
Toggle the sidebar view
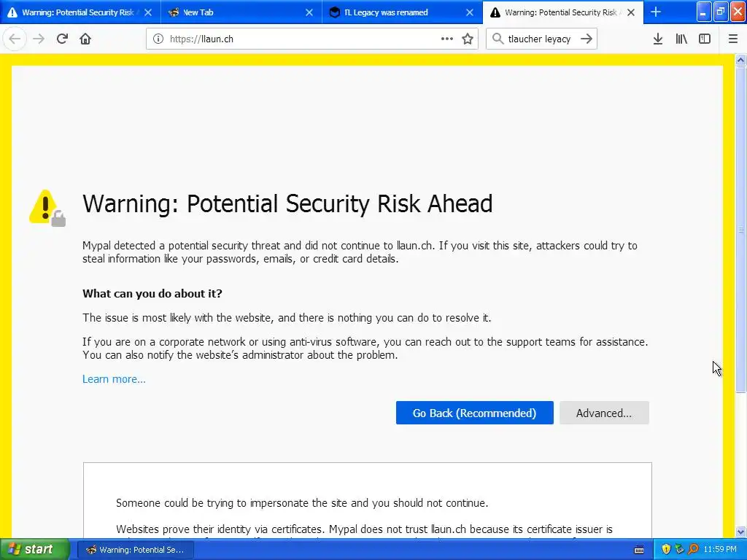(705, 39)
